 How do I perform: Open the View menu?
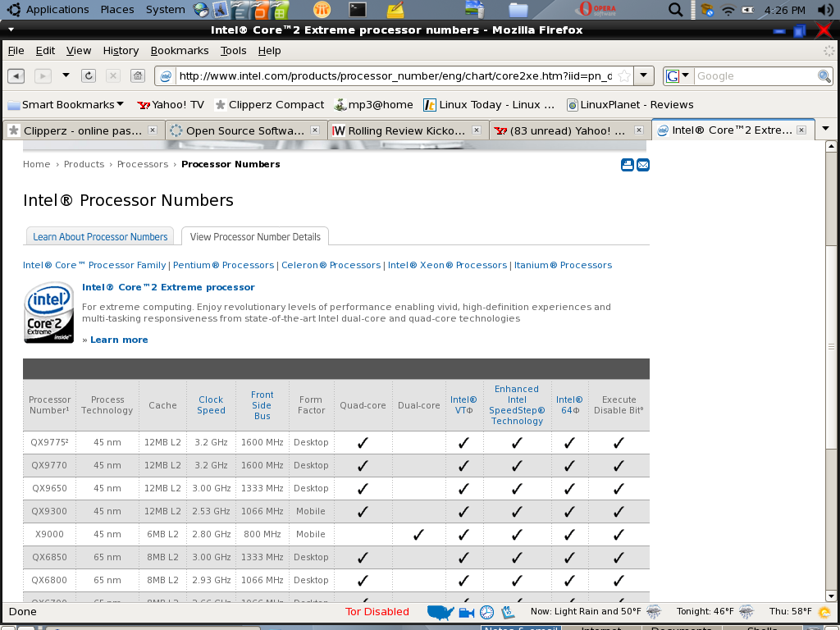tap(79, 50)
